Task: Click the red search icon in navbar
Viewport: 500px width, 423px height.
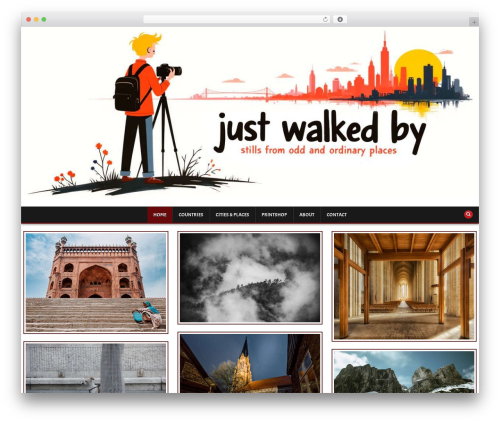Action: point(468,214)
